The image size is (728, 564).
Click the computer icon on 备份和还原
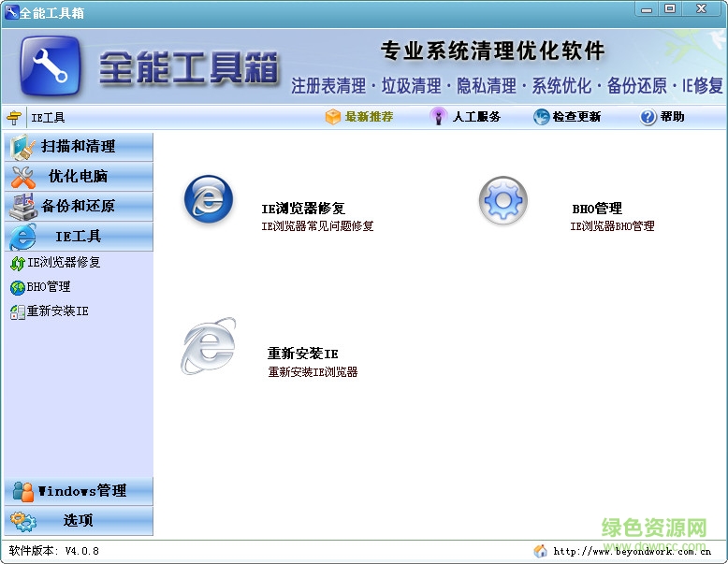22,207
